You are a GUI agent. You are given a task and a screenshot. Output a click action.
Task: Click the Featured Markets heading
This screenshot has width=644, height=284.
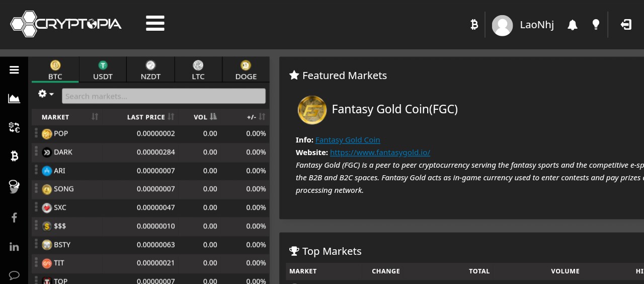coord(345,76)
